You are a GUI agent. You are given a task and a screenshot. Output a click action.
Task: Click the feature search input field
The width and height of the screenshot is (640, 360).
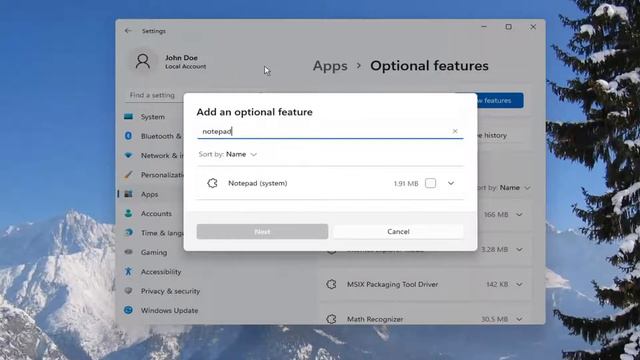click(x=330, y=131)
